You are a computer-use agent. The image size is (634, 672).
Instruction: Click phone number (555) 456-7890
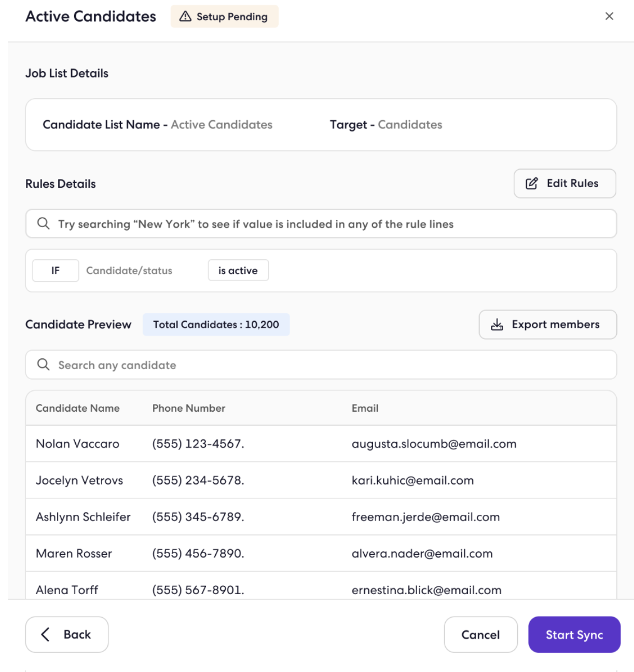tap(198, 553)
